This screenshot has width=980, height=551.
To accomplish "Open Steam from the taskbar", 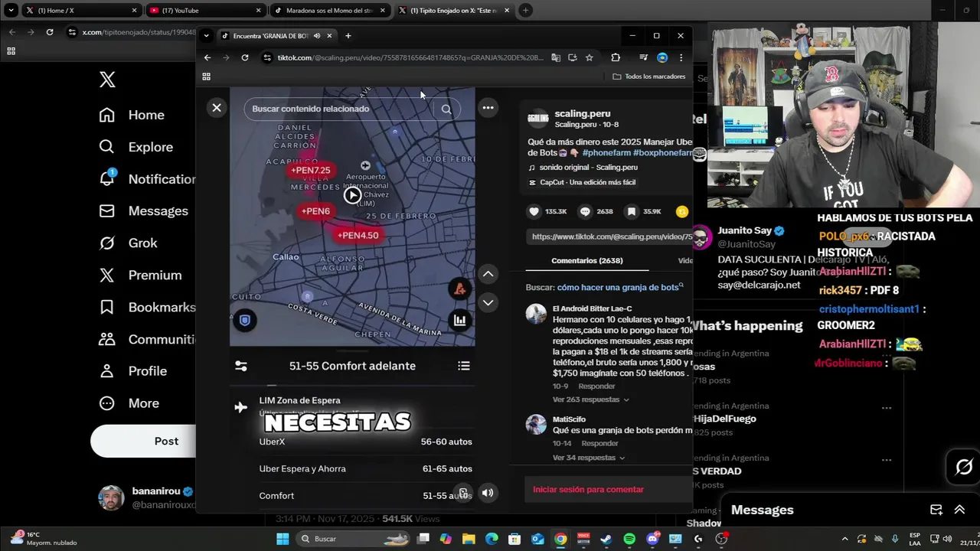I will tap(606, 539).
